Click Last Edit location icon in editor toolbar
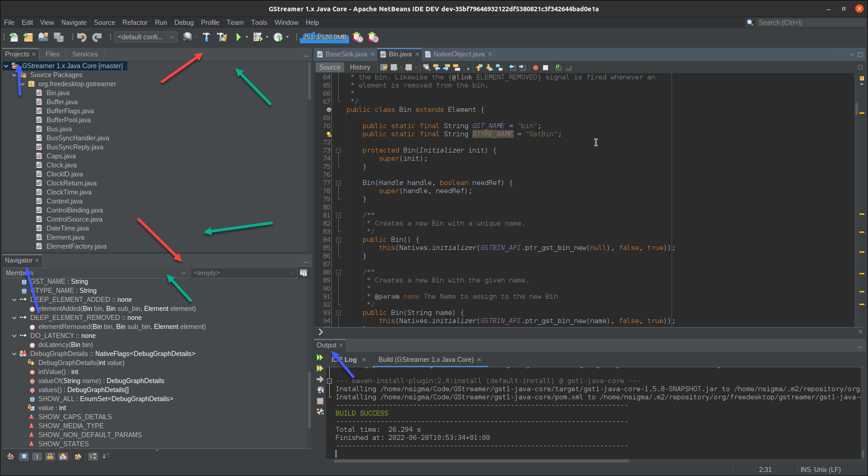 384,67
